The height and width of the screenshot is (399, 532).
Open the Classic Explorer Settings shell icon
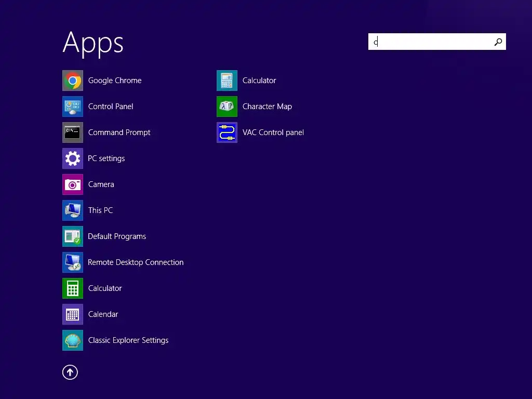[x=73, y=340]
